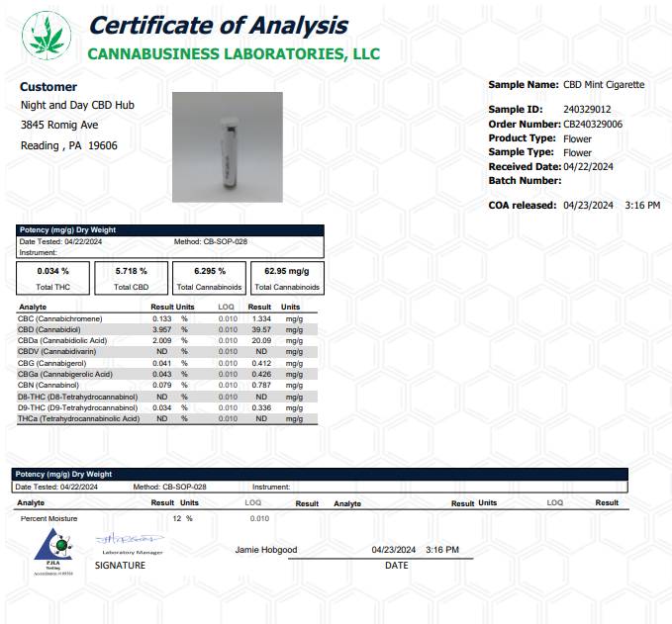
Task: Click the COA released label
Action: [x=524, y=206]
